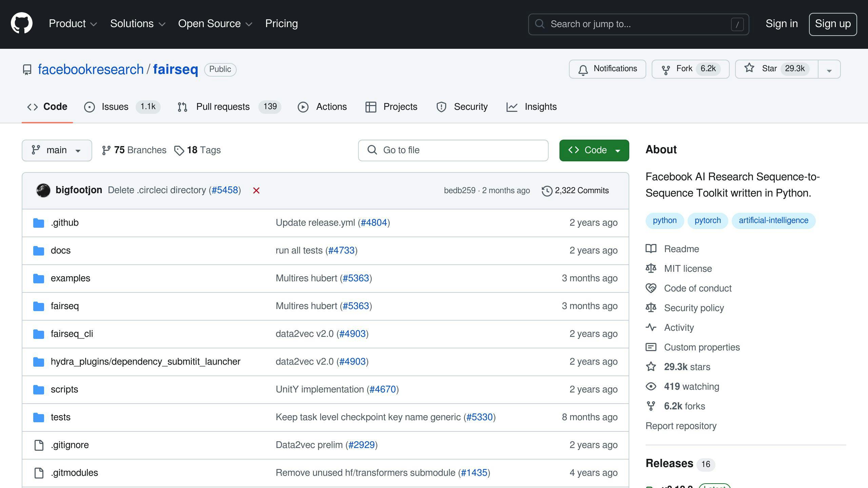Switch to the Security tab
Screen dimensions: 868x488
click(462, 107)
